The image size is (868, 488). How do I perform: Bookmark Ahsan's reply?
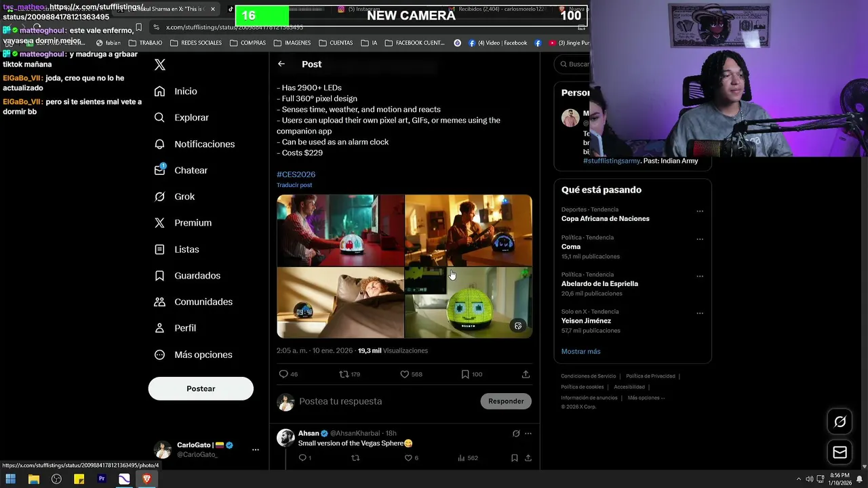515,458
